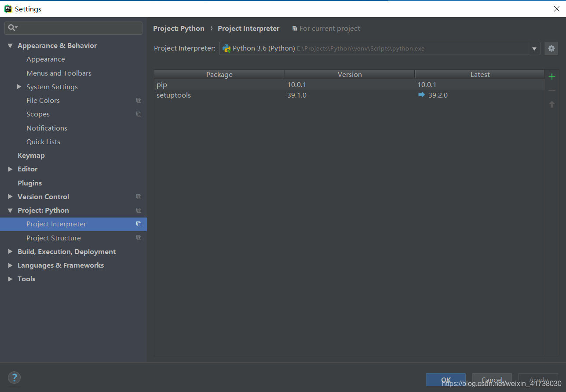Expand Build, Execution, Deployment section
Screen dimensions: 566x392
click(10, 252)
